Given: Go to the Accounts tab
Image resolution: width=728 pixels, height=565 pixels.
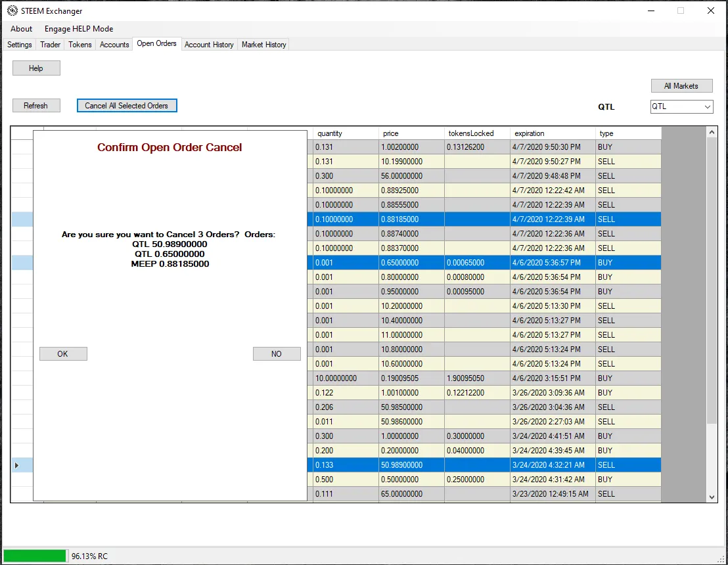Looking at the screenshot, I should coord(114,45).
